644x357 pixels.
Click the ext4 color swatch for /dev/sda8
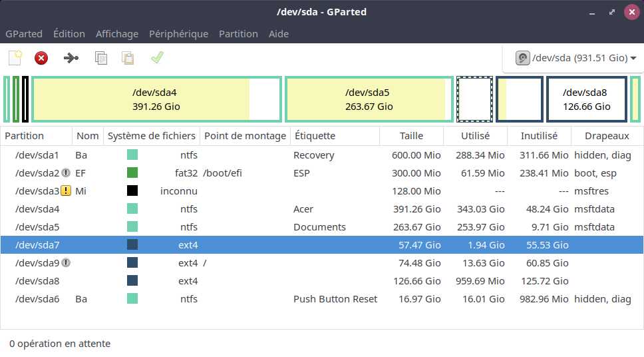tap(132, 281)
